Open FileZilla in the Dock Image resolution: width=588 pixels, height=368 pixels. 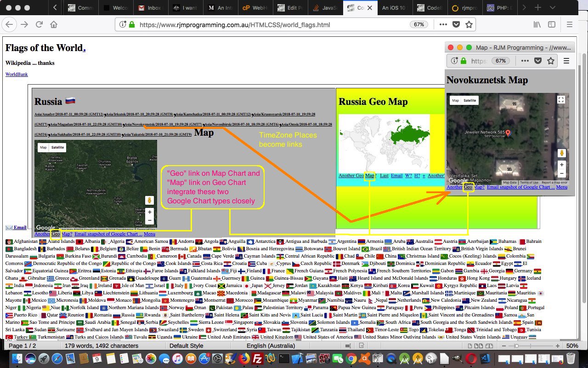pos(258,358)
